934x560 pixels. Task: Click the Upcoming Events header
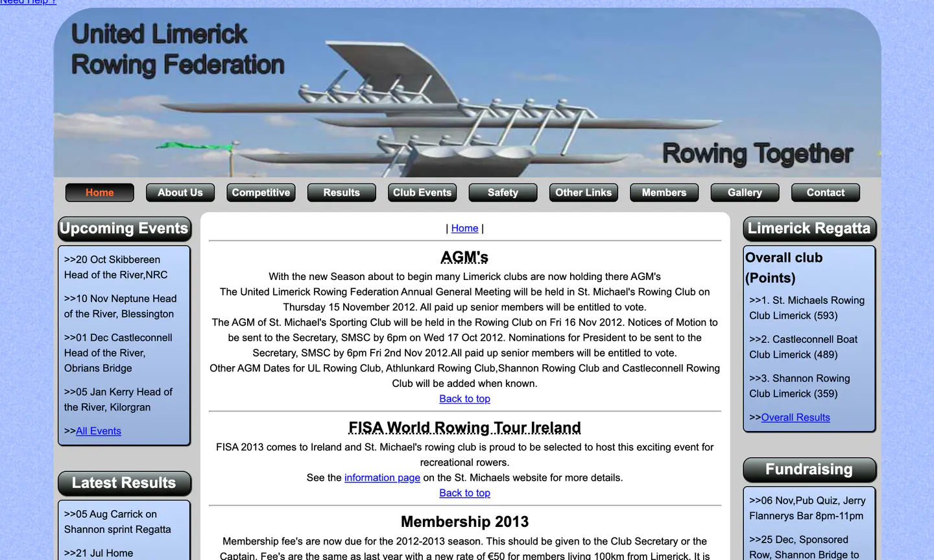click(124, 229)
